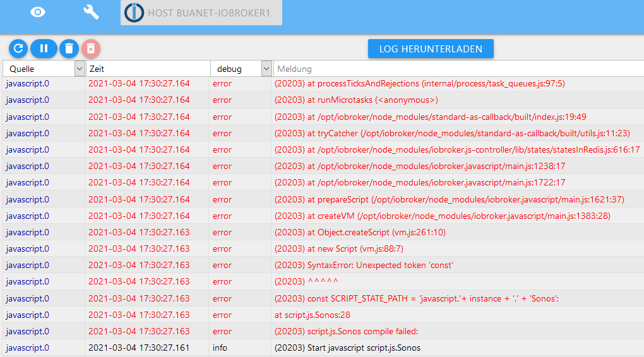The image size is (644, 357).
Task: Refresh the log with the circular arrow icon
Action: tap(18, 49)
